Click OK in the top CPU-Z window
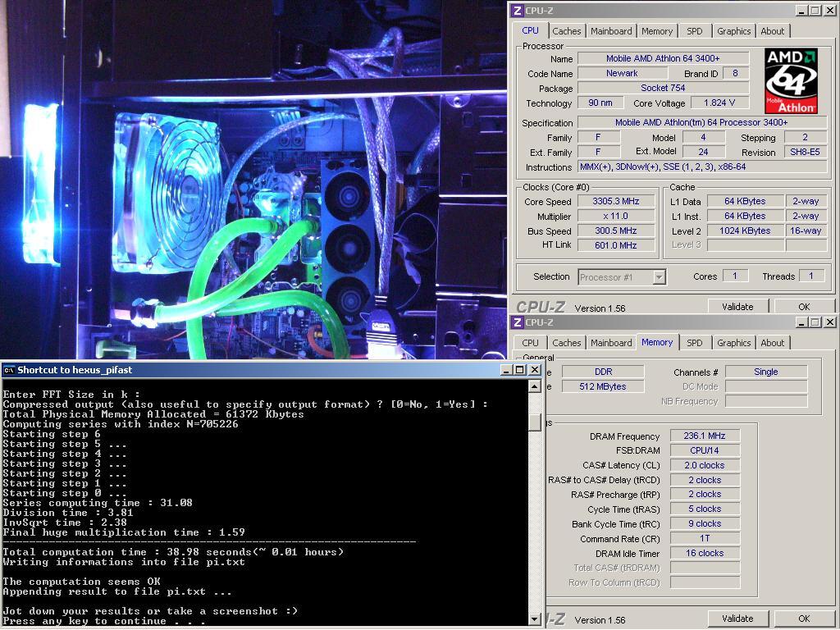This screenshot has width=840, height=630. (804, 307)
